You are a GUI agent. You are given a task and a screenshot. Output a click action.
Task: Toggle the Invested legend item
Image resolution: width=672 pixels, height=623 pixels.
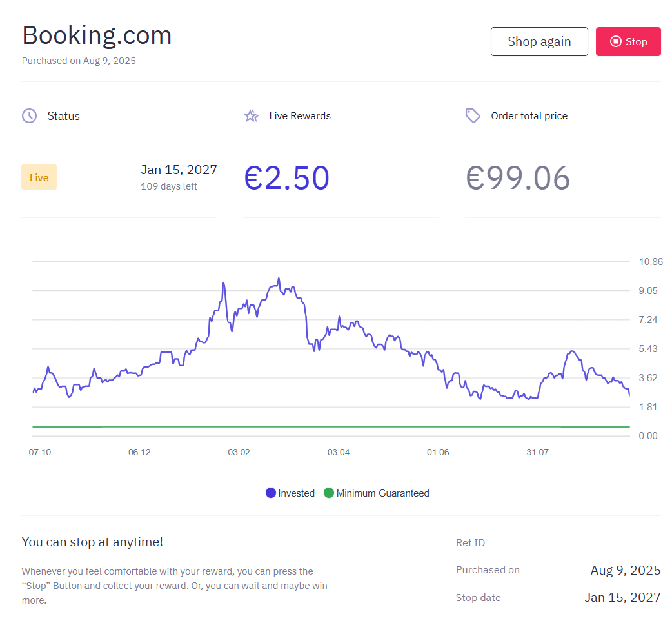pos(290,493)
